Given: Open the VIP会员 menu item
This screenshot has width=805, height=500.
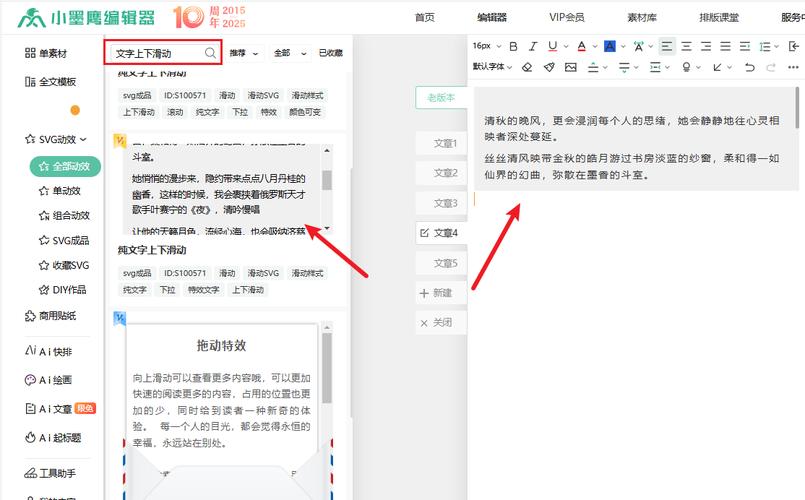Looking at the screenshot, I should (566, 17).
